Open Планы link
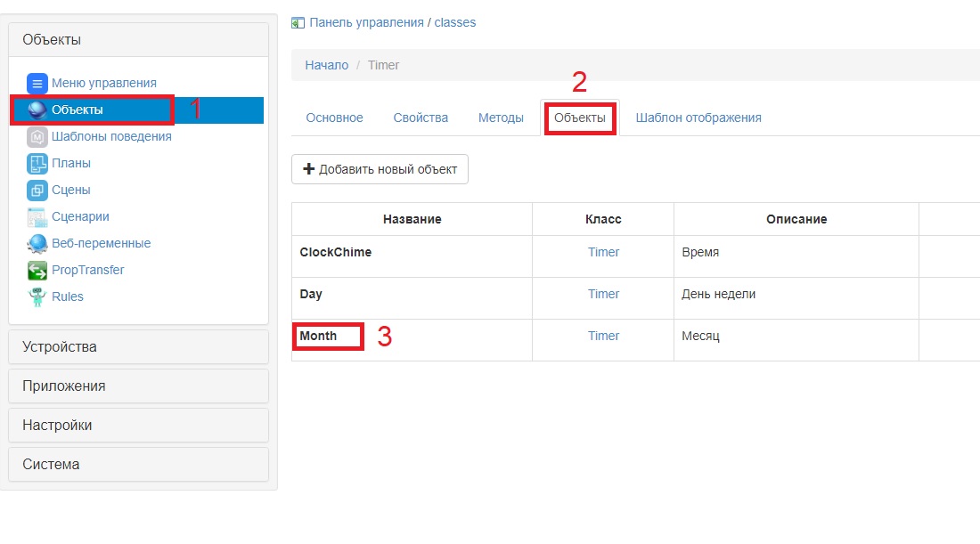The height and width of the screenshot is (544, 980). click(x=71, y=163)
